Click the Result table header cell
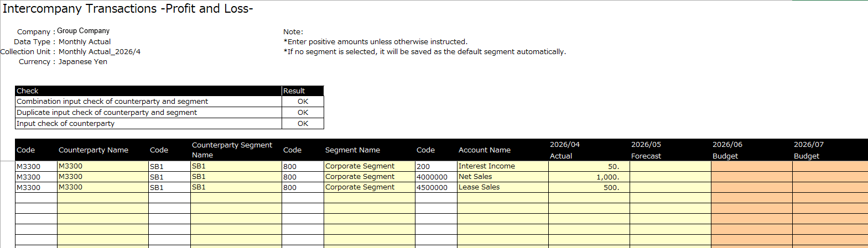 (x=303, y=91)
